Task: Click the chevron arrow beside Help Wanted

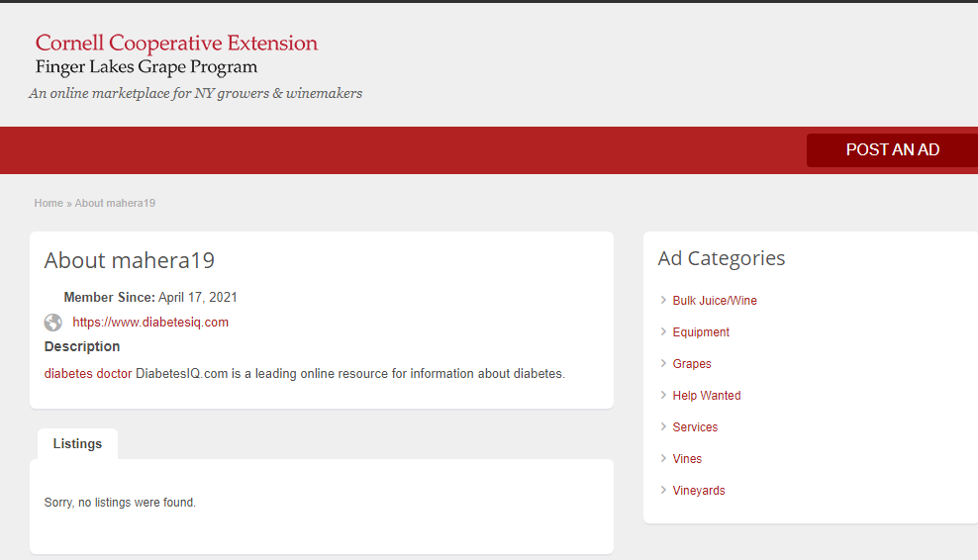Action: (x=663, y=395)
